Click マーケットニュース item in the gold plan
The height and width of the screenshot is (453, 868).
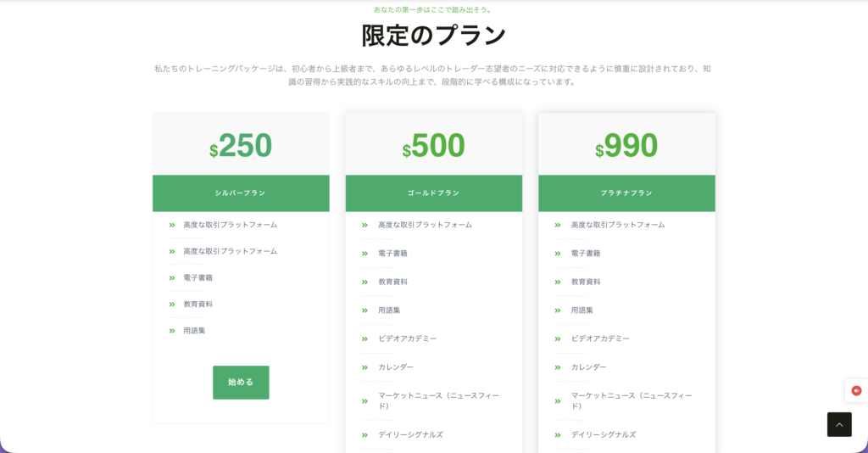click(x=438, y=401)
